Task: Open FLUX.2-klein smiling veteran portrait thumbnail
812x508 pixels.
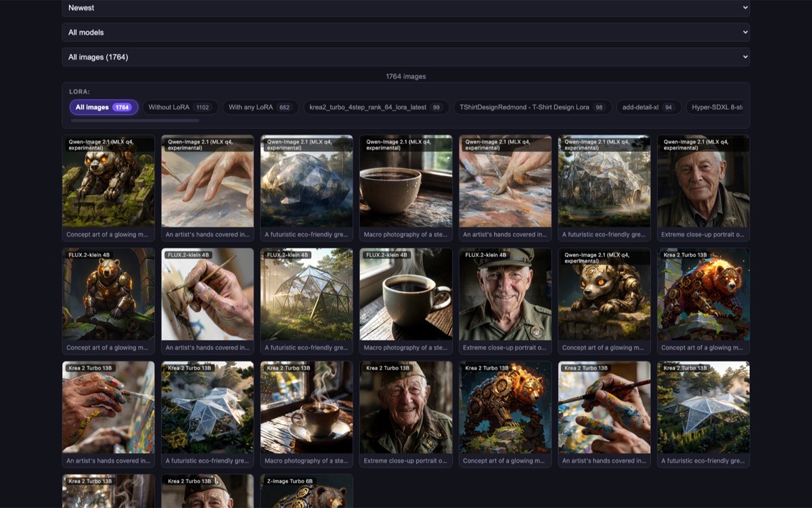Action: [x=505, y=294]
